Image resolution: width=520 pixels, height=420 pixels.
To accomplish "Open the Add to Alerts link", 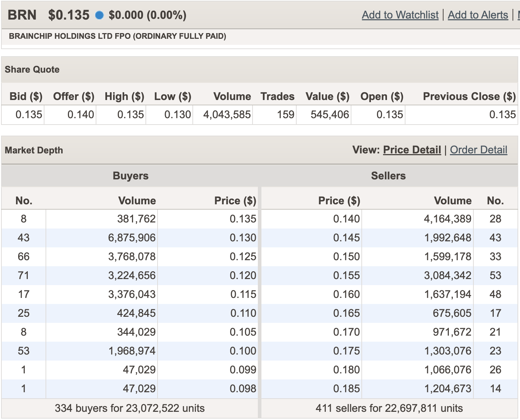I will coord(478,15).
